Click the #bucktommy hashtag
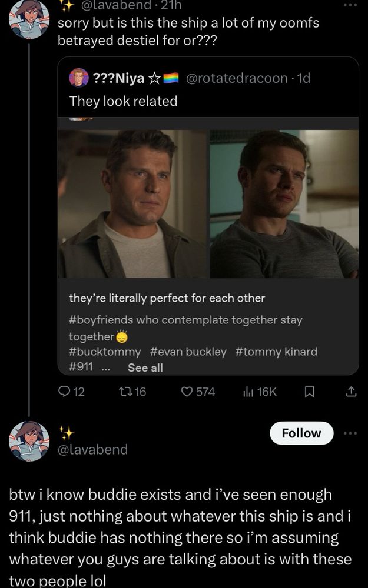This screenshot has height=588, width=368. tap(105, 352)
